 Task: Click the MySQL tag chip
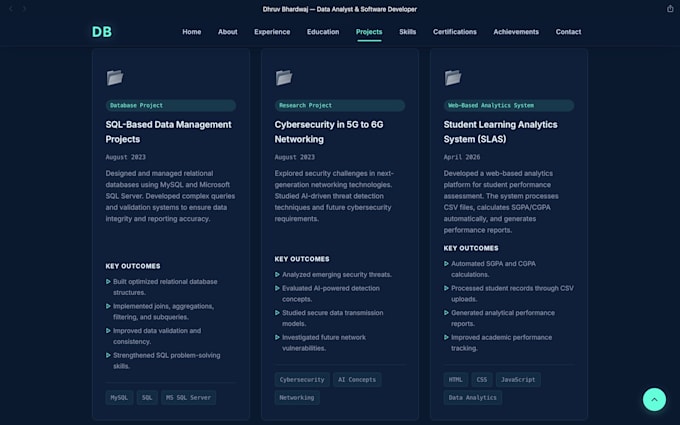(119, 398)
